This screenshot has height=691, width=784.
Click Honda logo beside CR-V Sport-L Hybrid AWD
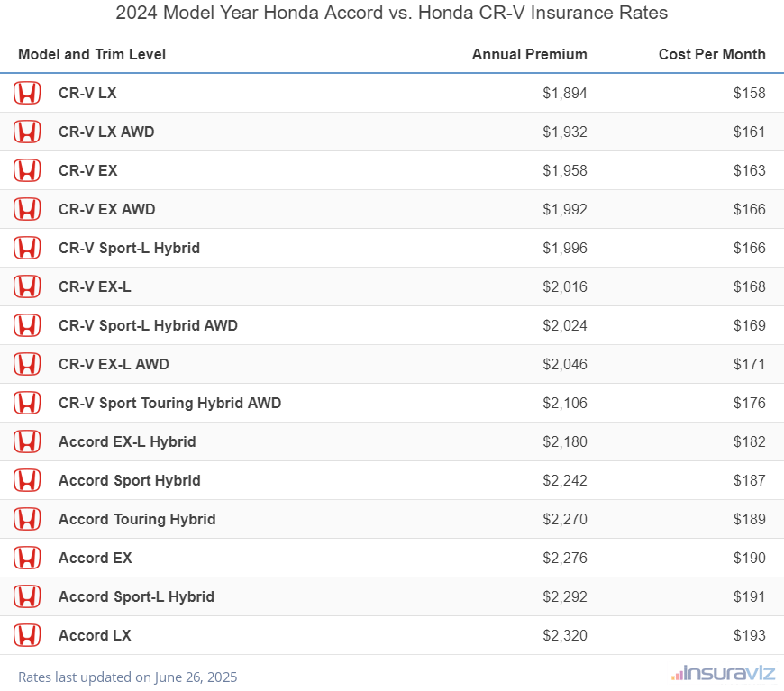(27, 325)
